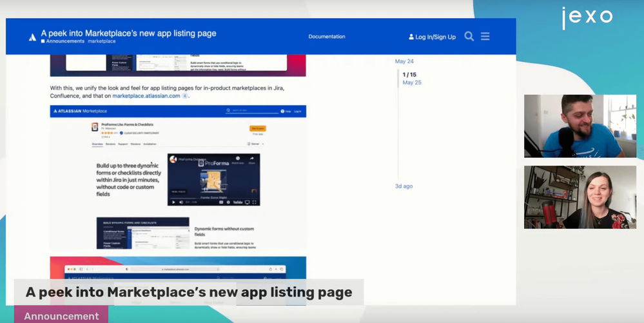Click Watch later clock on video
644x323 pixels.
coord(237,159)
